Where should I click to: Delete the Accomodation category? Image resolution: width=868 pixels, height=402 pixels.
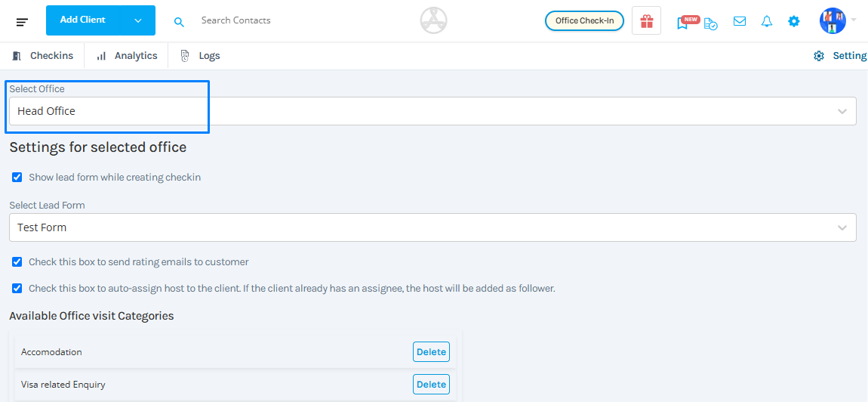[x=431, y=352]
